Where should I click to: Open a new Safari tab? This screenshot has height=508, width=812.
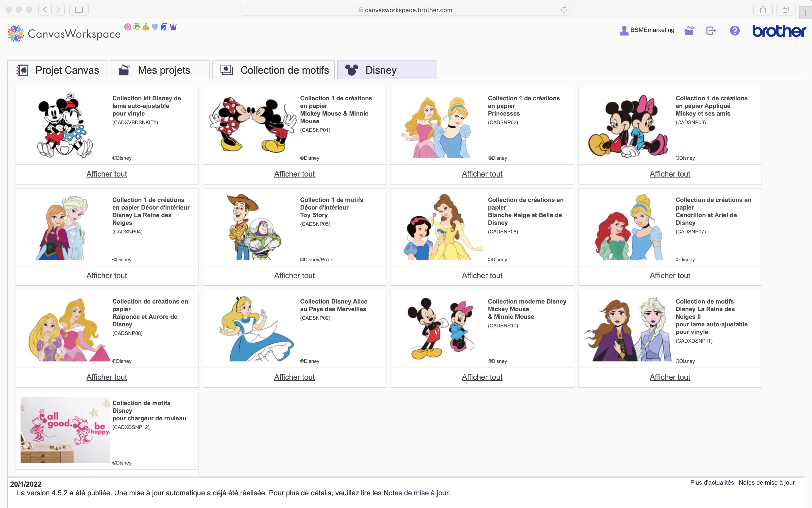pos(805,13)
